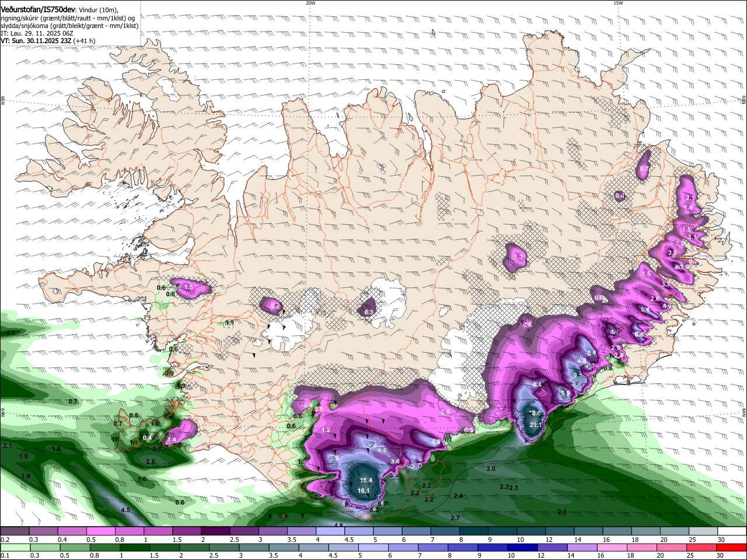
Task: Pick the light grey snow swatch labeled 25
Action: tap(704, 531)
